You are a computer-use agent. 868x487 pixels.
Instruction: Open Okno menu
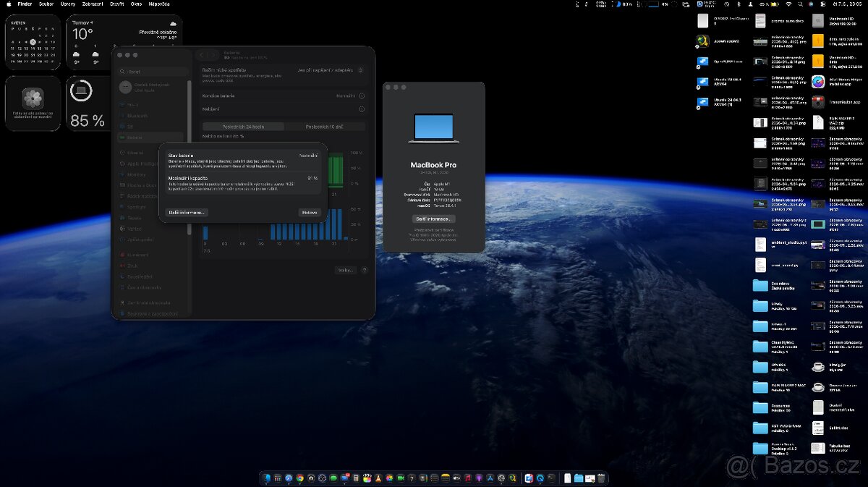[136, 4]
